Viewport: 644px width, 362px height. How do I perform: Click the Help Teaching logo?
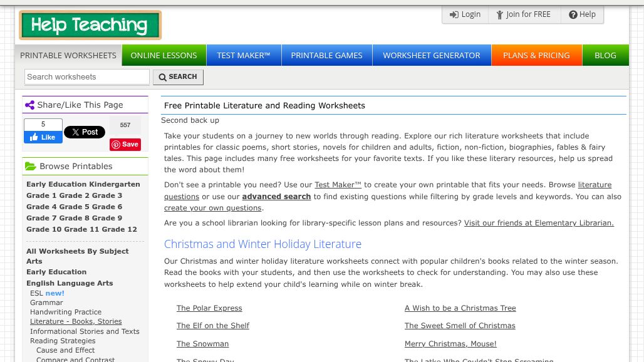click(90, 25)
